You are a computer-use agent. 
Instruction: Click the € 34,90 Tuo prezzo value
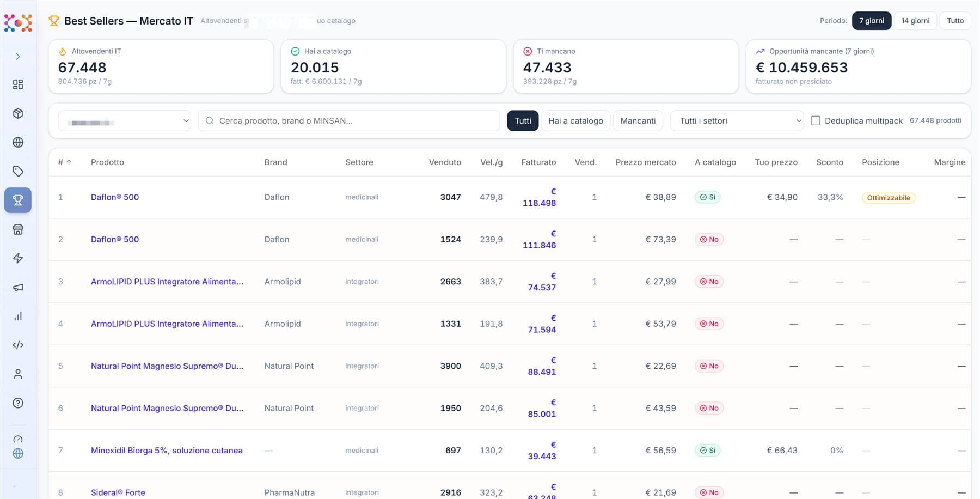(782, 197)
